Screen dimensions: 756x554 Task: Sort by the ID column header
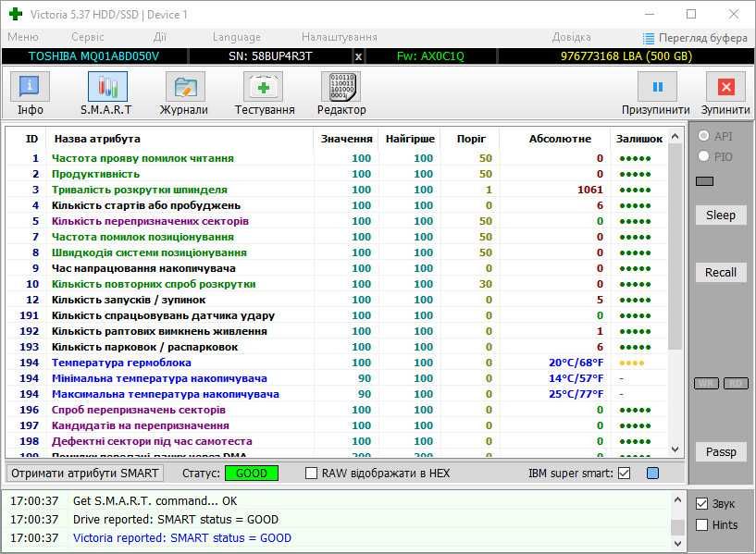tap(31, 139)
